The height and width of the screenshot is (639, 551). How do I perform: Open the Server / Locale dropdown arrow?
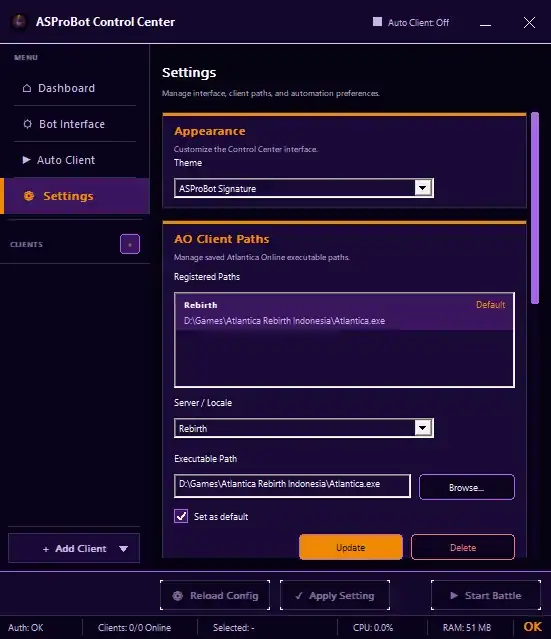click(423, 428)
